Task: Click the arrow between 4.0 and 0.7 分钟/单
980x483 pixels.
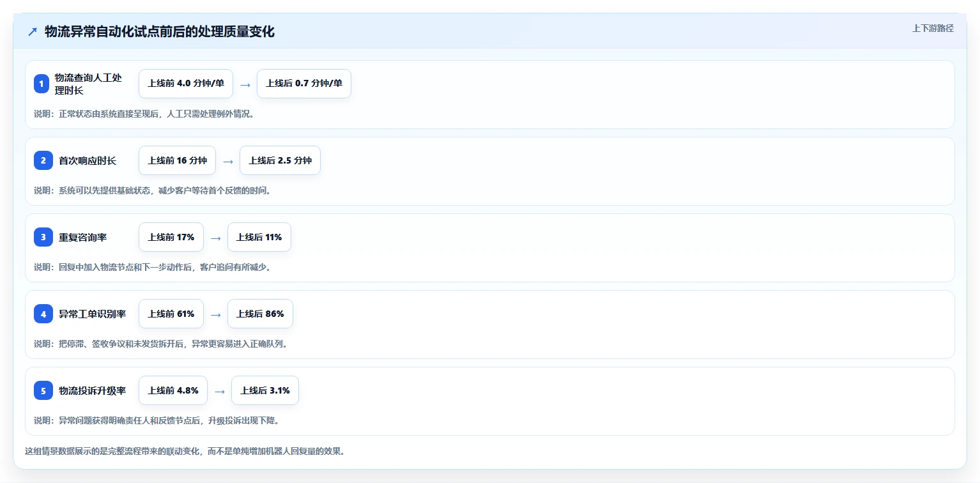Action: [x=245, y=84]
